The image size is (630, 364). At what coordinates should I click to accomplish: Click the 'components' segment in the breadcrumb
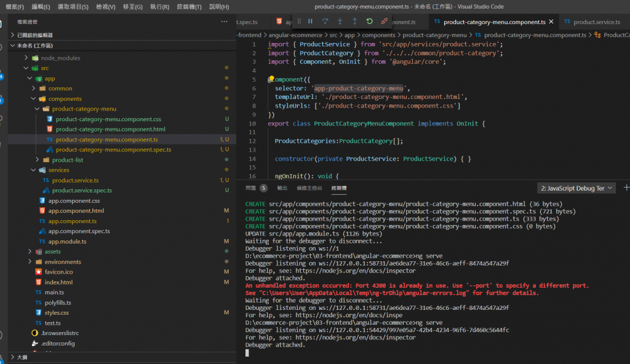click(378, 35)
